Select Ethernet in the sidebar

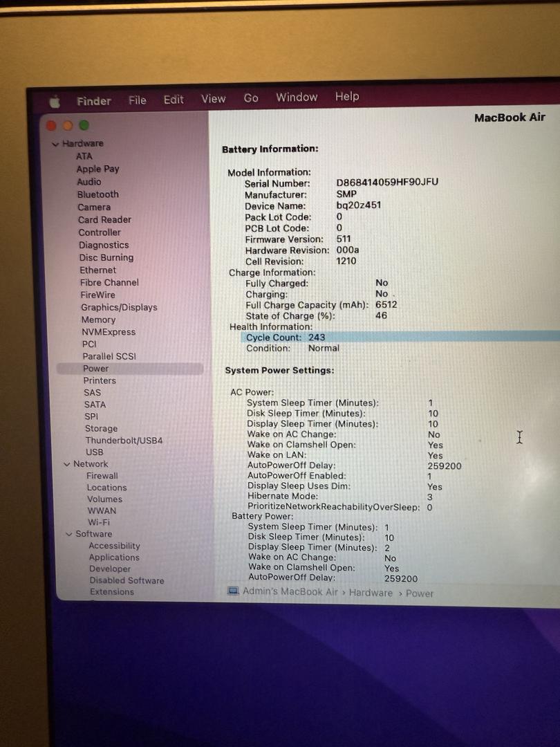click(97, 270)
